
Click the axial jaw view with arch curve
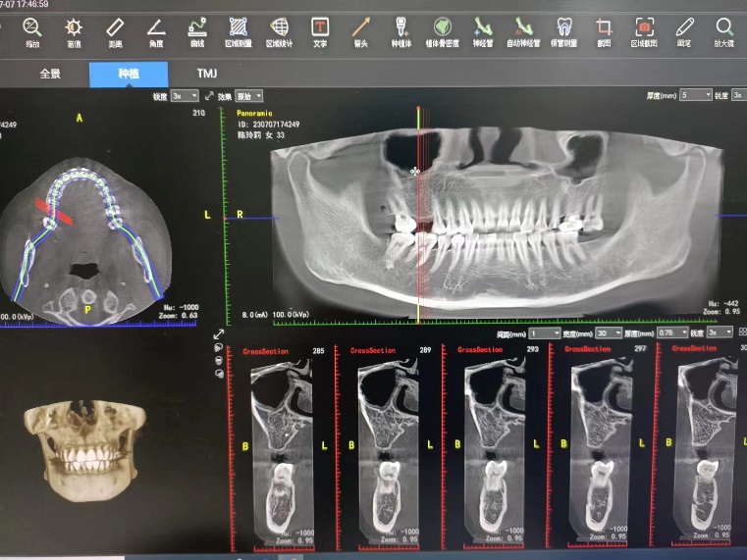84,240
